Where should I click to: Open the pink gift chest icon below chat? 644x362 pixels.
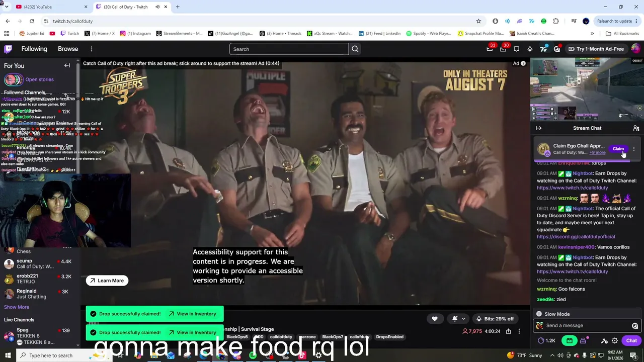(x=583, y=340)
